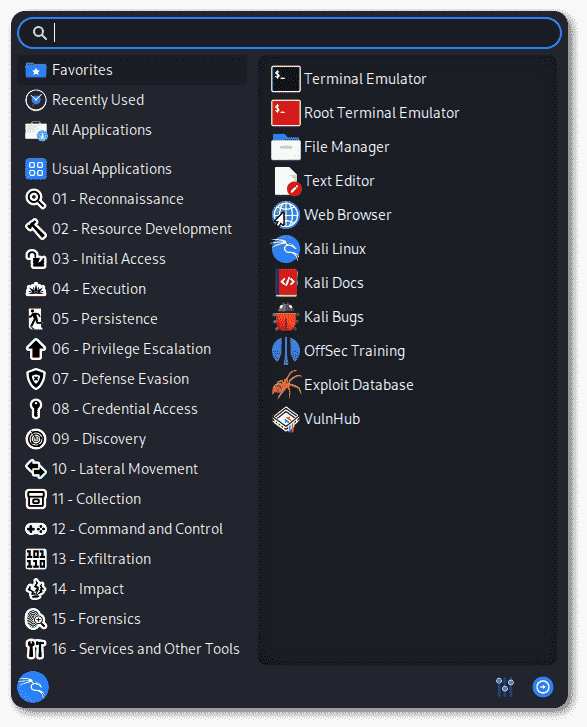The width and height of the screenshot is (587, 727).
Task: Click the Discovery radar icon
Action: tap(36, 439)
